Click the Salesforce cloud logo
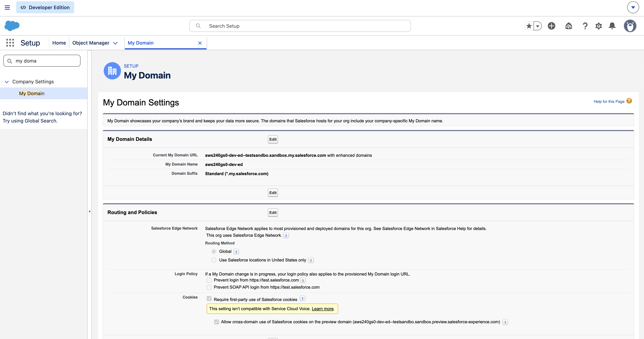 12,26
